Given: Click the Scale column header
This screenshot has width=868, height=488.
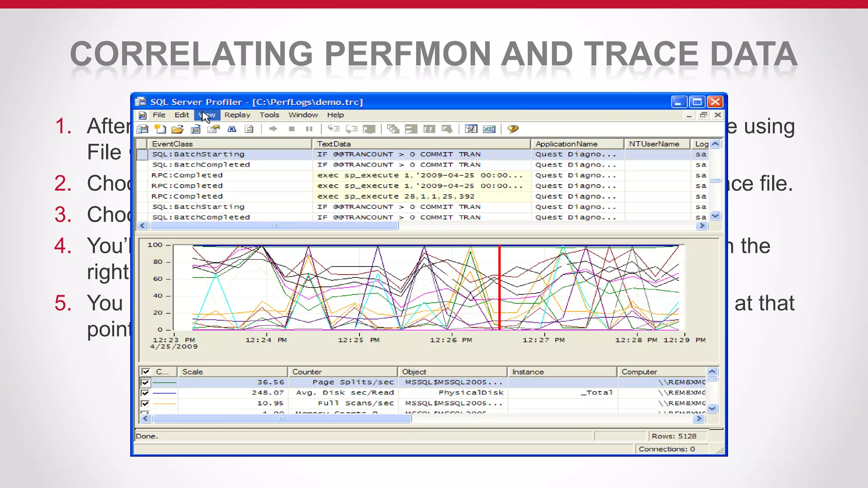Looking at the screenshot, I should 233,372.
